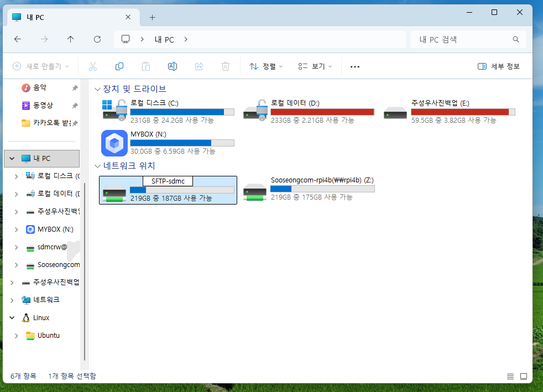Image resolution: width=543 pixels, height=392 pixels.
Task: Click the Delete trash icon
Action: 226,66
